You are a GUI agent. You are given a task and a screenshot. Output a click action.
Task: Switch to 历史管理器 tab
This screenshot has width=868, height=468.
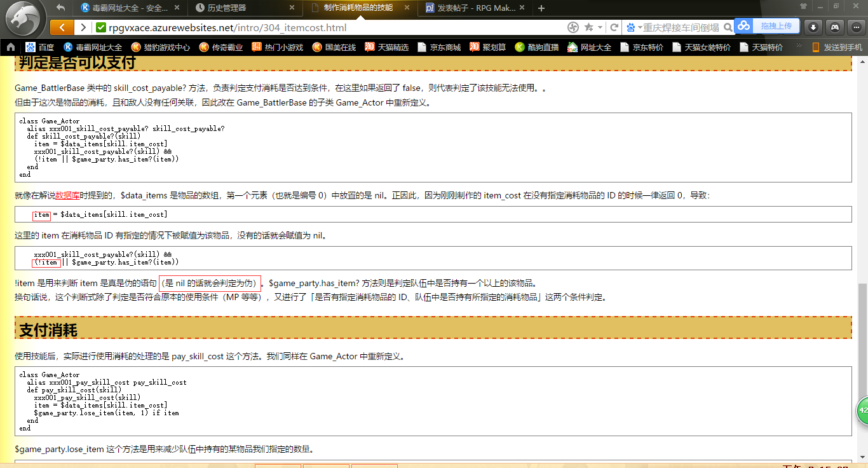click(x=245, y=8)
